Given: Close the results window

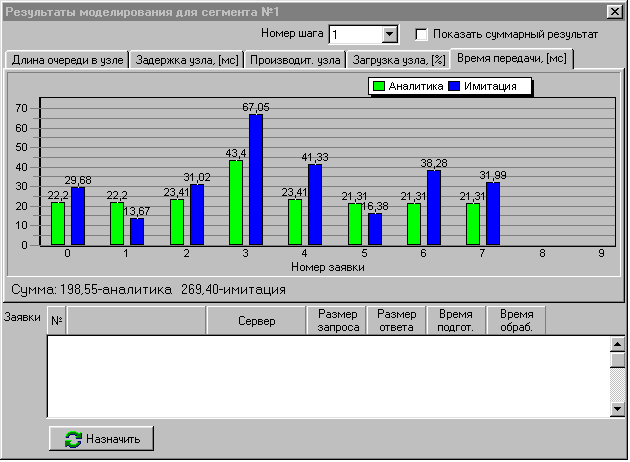Looking at the screenshot, I should (x=615, y=12).
